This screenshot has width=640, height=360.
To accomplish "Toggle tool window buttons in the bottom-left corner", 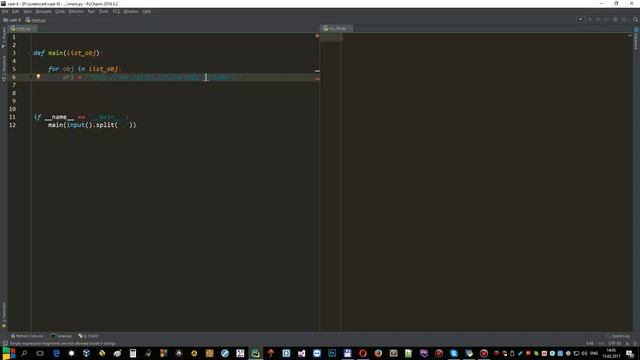I will click(x=5, y=344).
